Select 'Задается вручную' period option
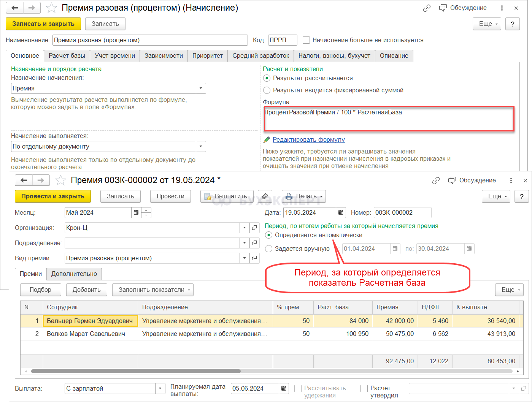 coord(269,249)
